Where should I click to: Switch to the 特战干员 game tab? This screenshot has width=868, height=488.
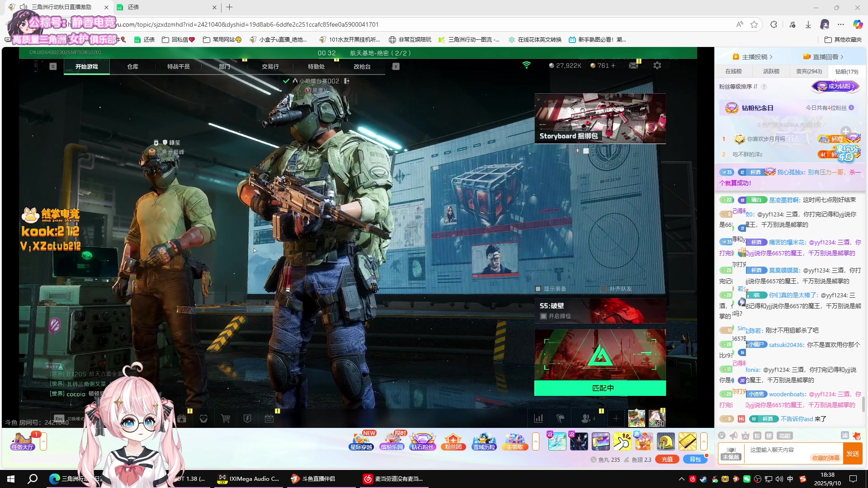[178, 66]
